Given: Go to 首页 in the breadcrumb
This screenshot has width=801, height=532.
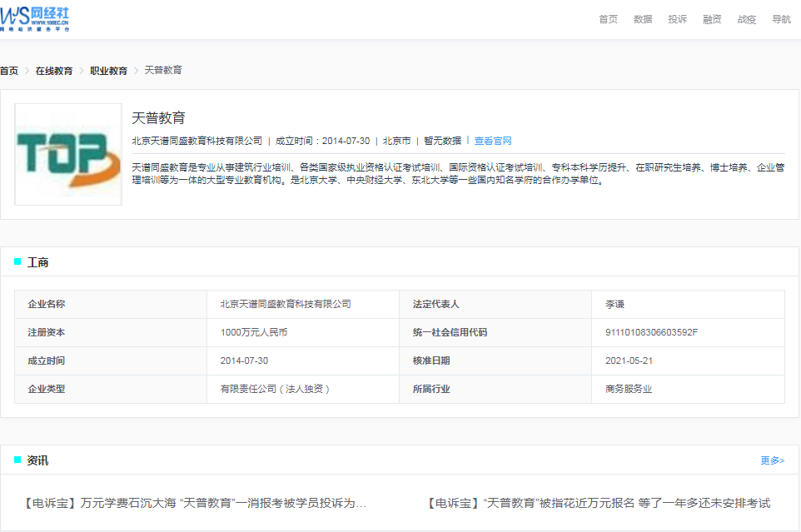Looking at the screenshot, I should click(9, 71).
